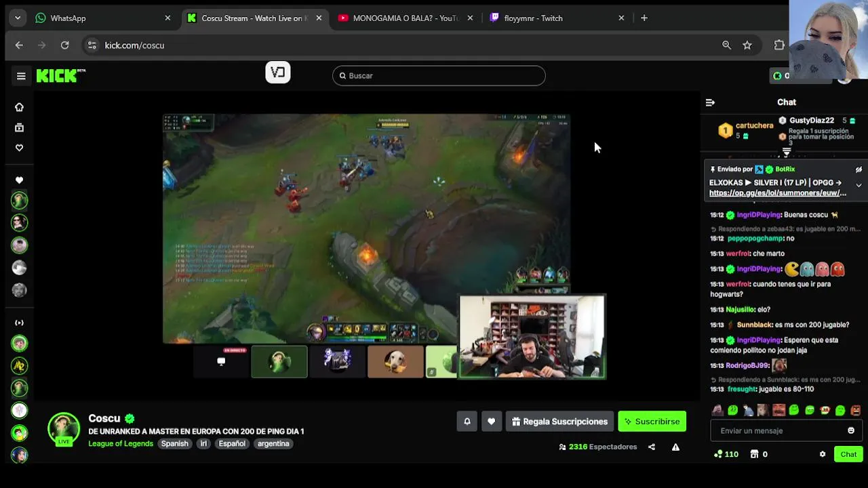
Task: Select the dog picture thumbnail below video
Action: [395, 361]
